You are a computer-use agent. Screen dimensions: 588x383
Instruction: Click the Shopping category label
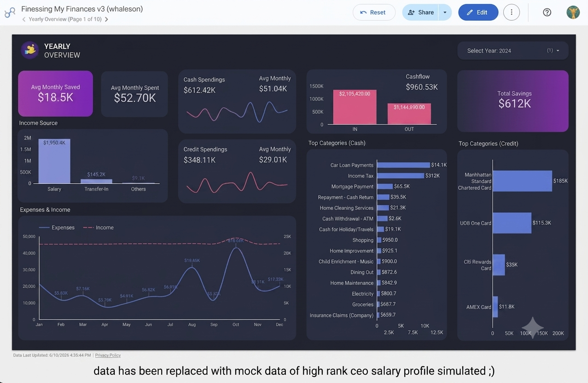pyautogui.click(x=363, y=240)
